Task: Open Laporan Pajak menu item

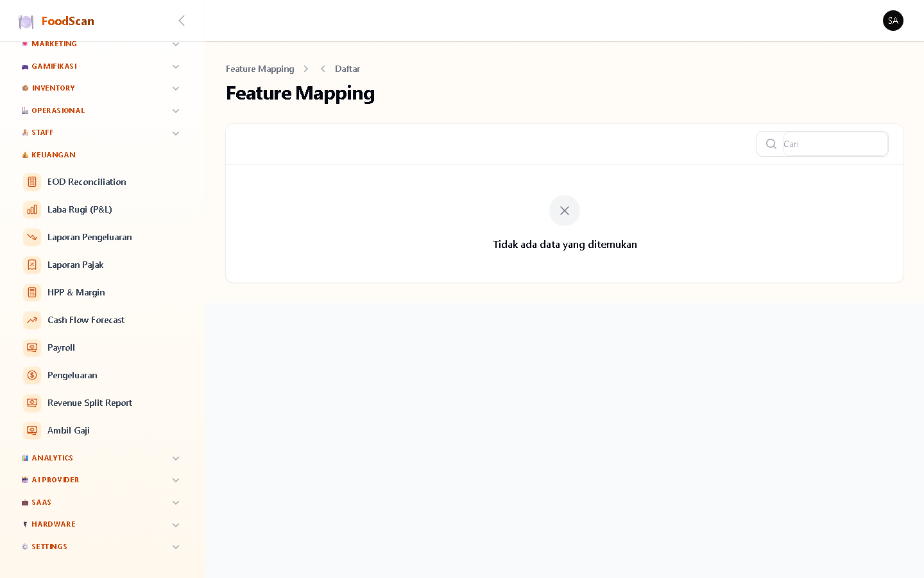Action: (103, 265)
